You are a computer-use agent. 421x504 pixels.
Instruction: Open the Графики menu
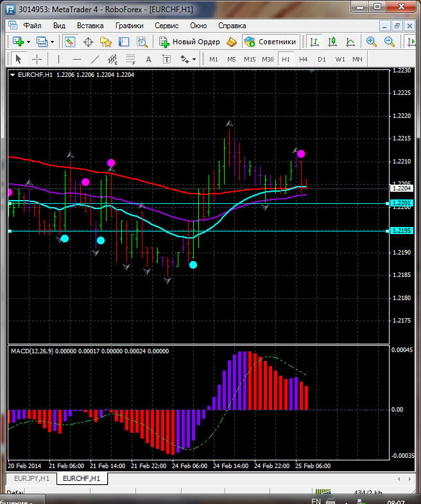tap(129, 26)
